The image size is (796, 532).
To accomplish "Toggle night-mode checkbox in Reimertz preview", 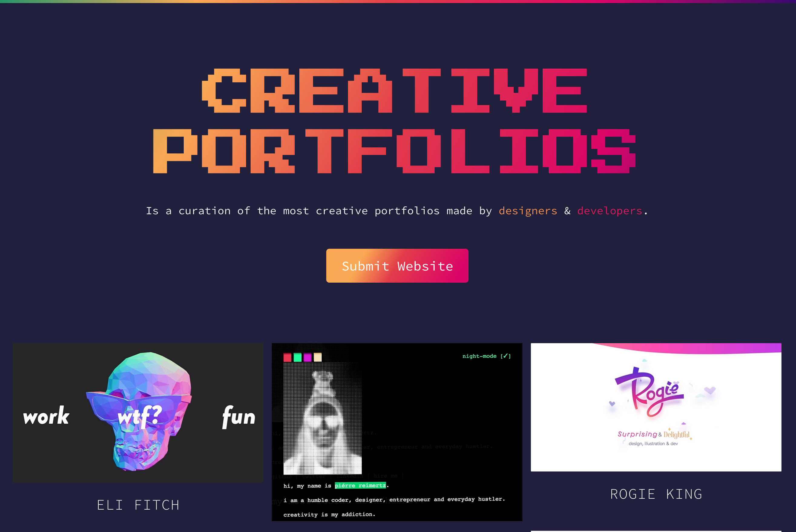I will (486, 356).
